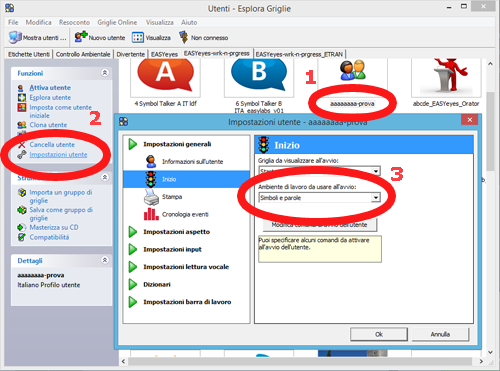Image resolution: width=500 pixels, height=371 pixels.
Task: Open the Visualizza menu in menu bar
Action: coord(160,22)
